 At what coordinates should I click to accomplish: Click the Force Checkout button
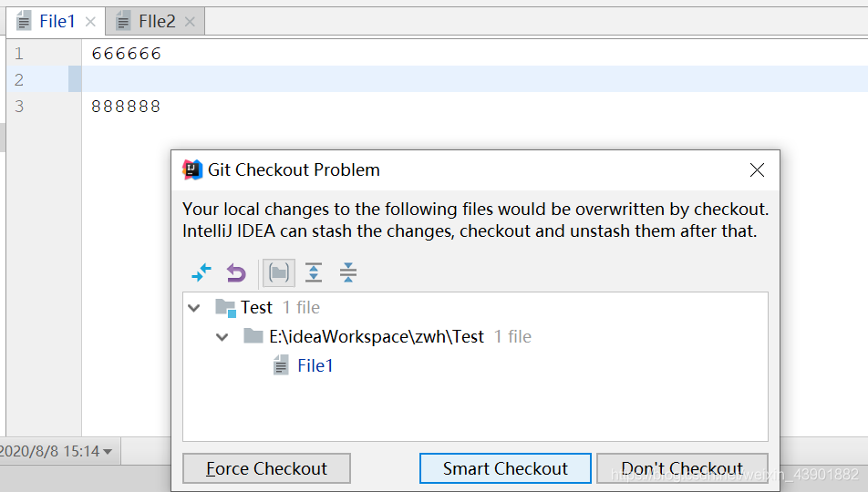click(x=266, y=468)
